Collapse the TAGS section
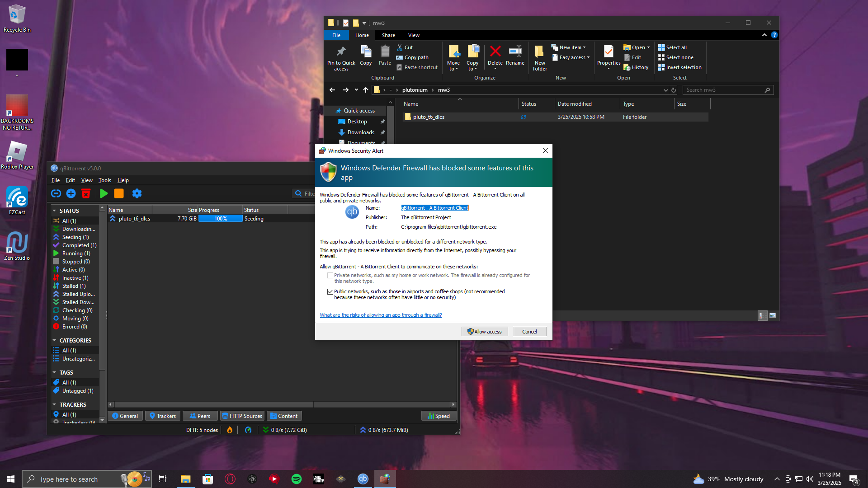Screen dimensions: 868x488 [54, 372]
